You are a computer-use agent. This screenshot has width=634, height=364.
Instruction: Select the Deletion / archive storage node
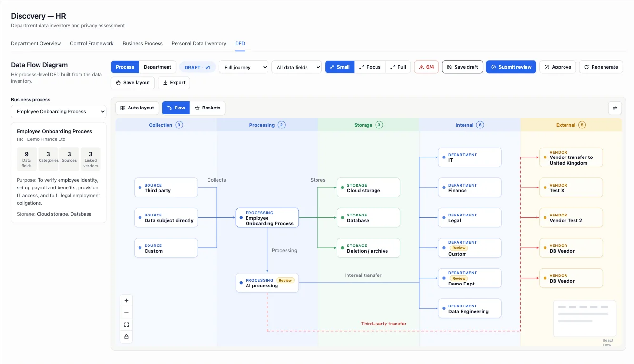tap(368, 248)
